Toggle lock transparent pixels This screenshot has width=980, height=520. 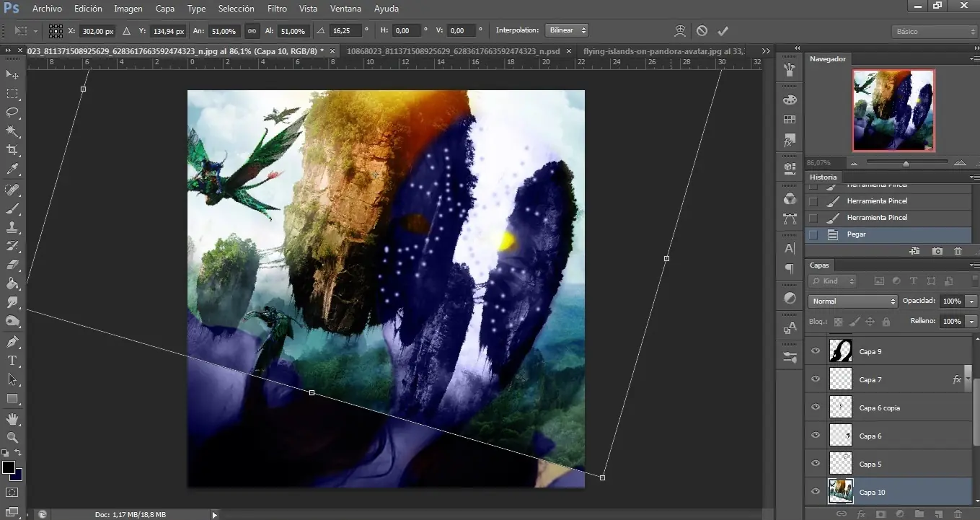point(838,322)
